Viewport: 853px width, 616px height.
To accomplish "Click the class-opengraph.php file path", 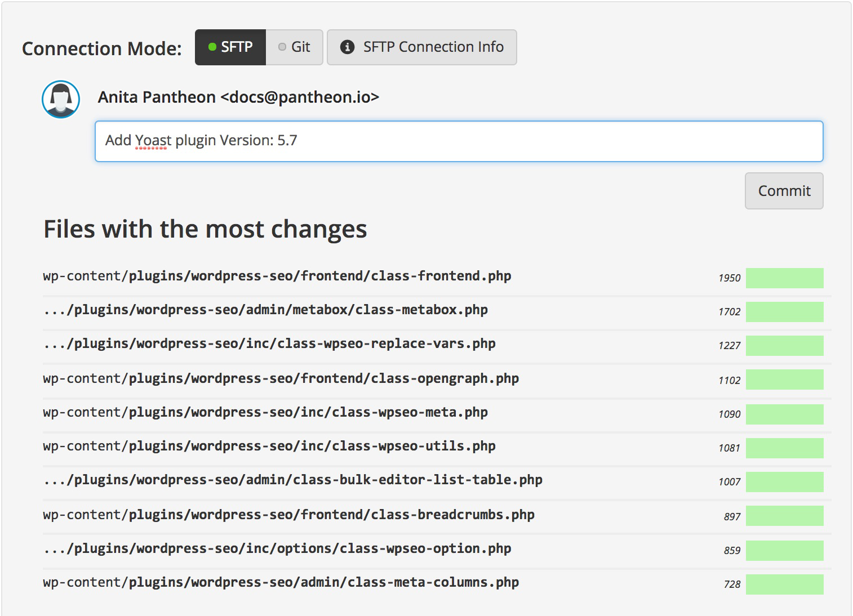I will (x=281, y=378).
